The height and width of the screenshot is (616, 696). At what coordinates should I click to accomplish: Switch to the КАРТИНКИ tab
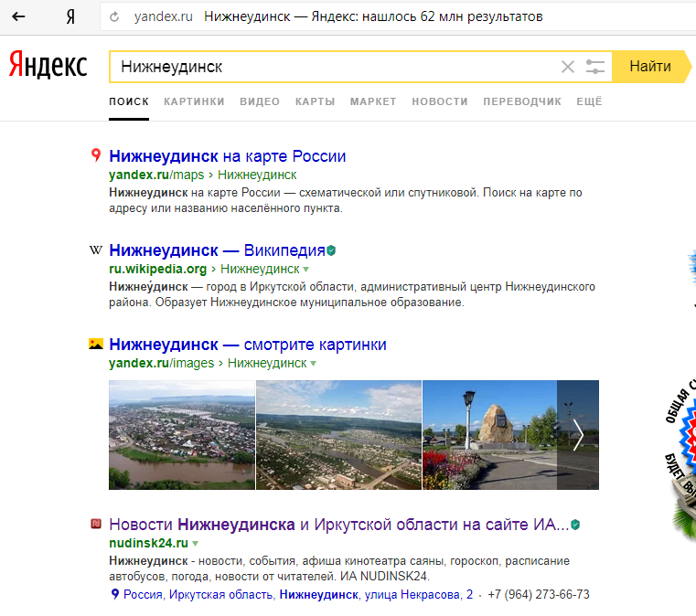click(x=194, y=101)
